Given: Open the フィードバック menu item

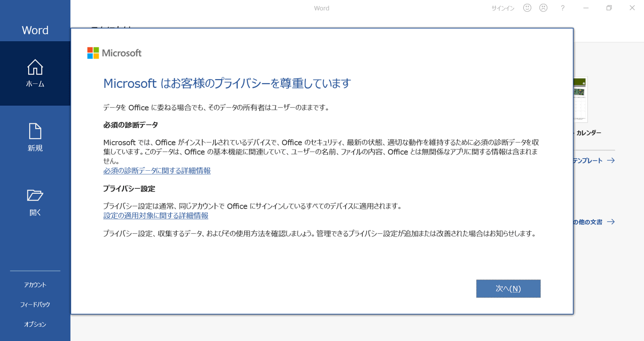Looking at the screenshot, I should pyautogui.click(x=35, y=305).
